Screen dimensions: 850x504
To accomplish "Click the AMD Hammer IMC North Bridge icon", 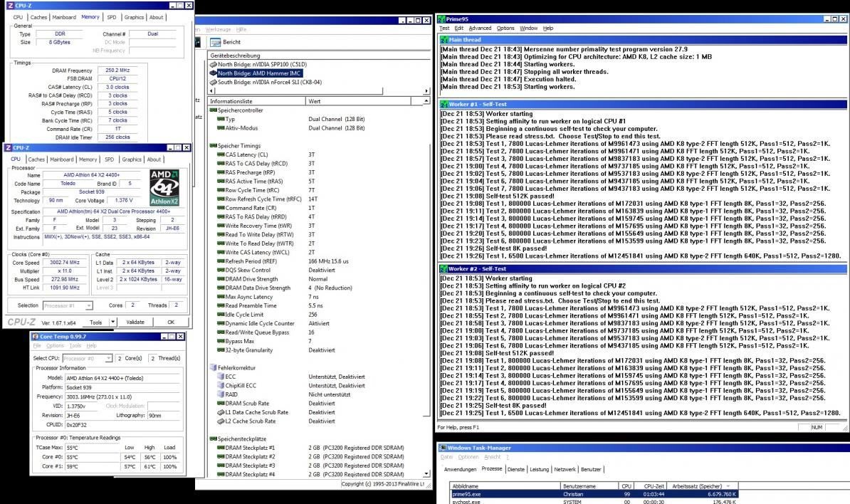I will (x=213, y=73).
